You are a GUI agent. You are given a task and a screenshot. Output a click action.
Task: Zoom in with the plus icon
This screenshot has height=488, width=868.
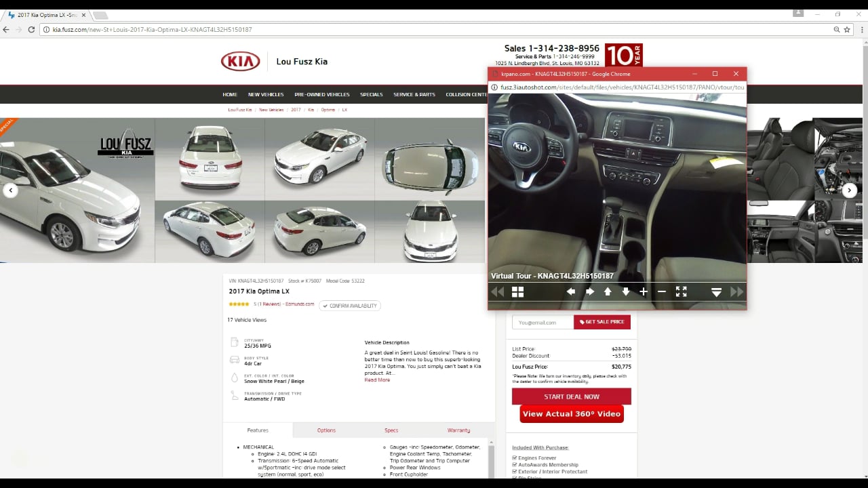point(644,291)
